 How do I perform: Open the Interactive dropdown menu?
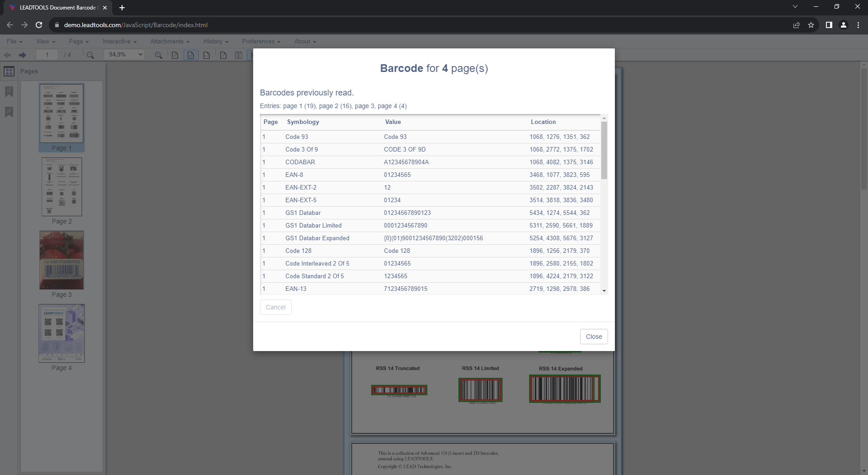(x=119, y=41)
